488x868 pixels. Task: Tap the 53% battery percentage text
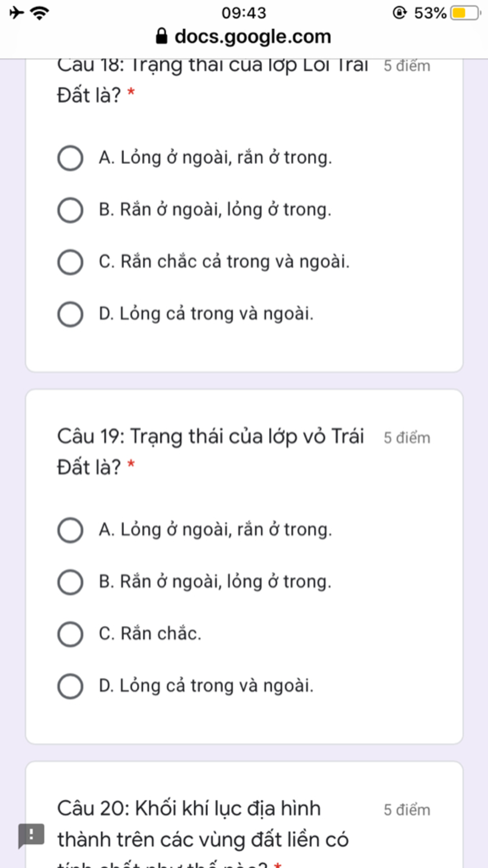(x=430, y=13)
